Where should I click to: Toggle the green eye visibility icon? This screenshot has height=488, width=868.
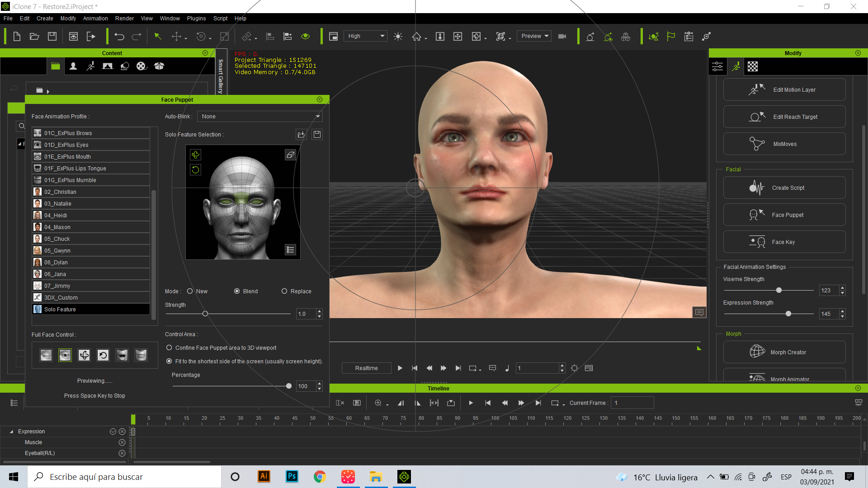click(x=306, y=37)
